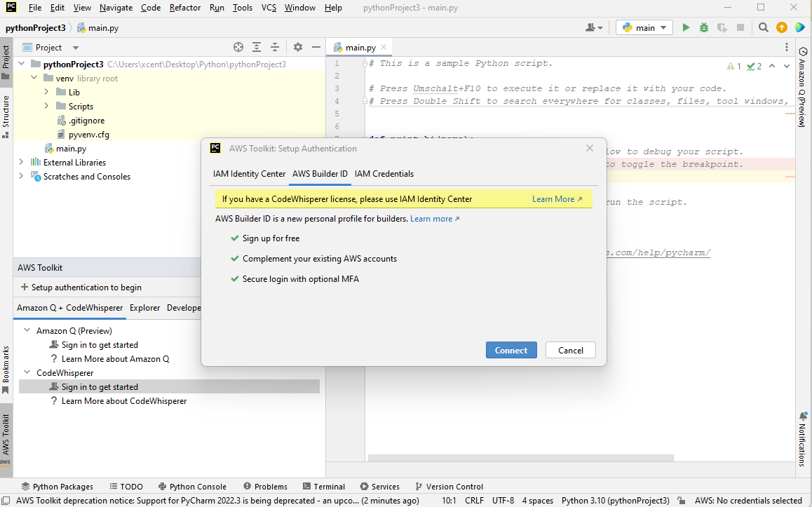Screen dimensions: 812x507
Task: Click Expand All icon in Project panel
Action: 257,47
